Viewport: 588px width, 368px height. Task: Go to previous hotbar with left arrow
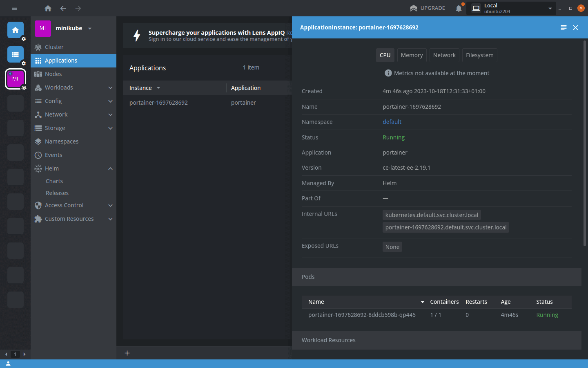pyautogui.click(x=6, y=355)
